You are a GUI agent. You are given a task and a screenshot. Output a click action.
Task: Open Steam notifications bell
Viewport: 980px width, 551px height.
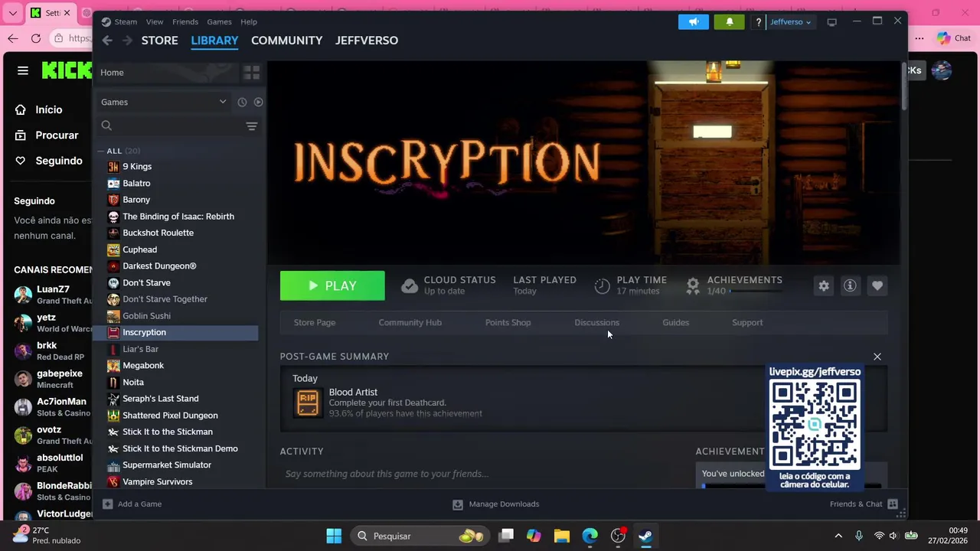(x=730, y=21)
